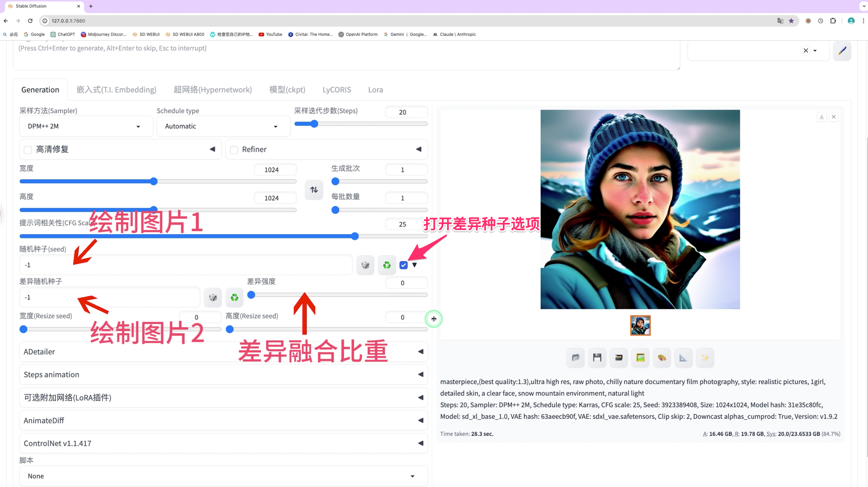Expand the ADetailer panel

pyautogui.click(x=223, y=352)
